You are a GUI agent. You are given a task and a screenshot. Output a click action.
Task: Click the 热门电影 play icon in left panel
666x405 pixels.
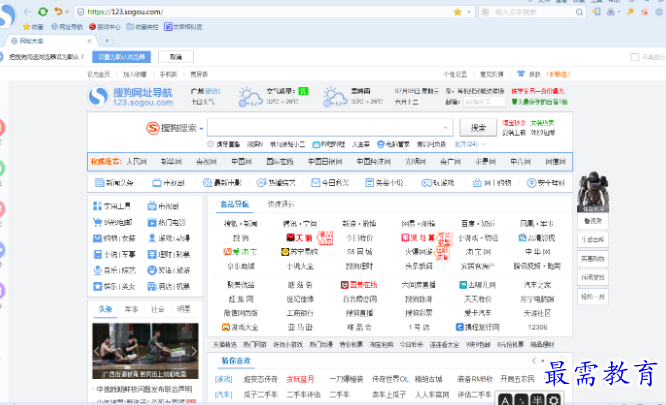(152, 222)
